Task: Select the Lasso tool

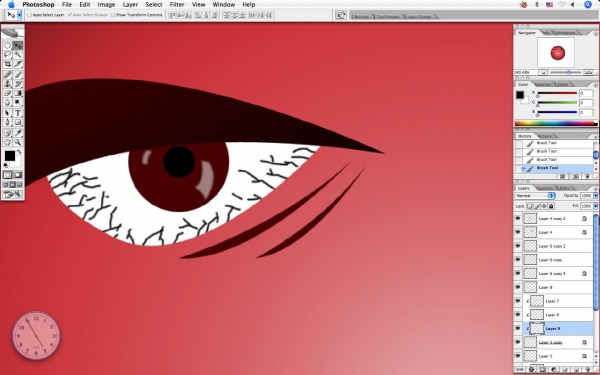Action: [7, 55]
